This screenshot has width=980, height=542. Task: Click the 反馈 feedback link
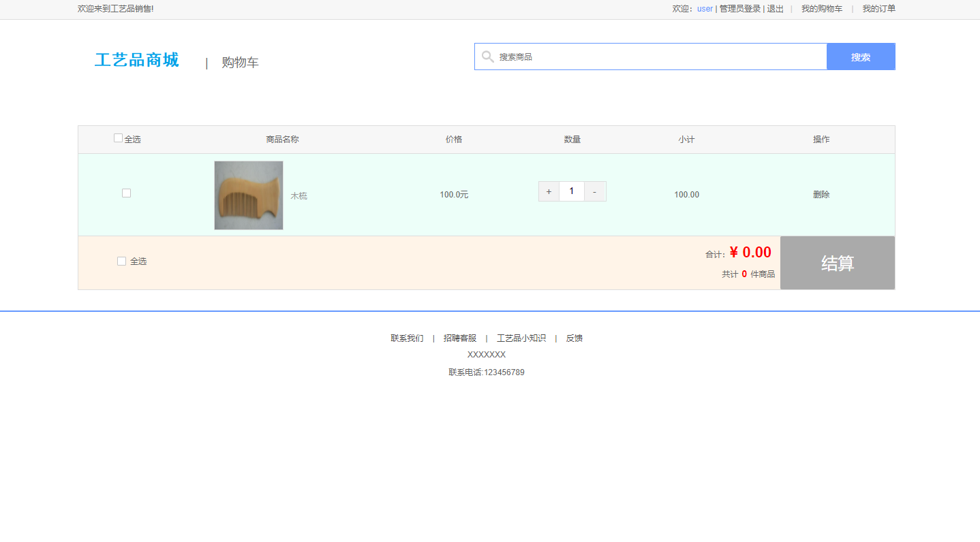575,338
